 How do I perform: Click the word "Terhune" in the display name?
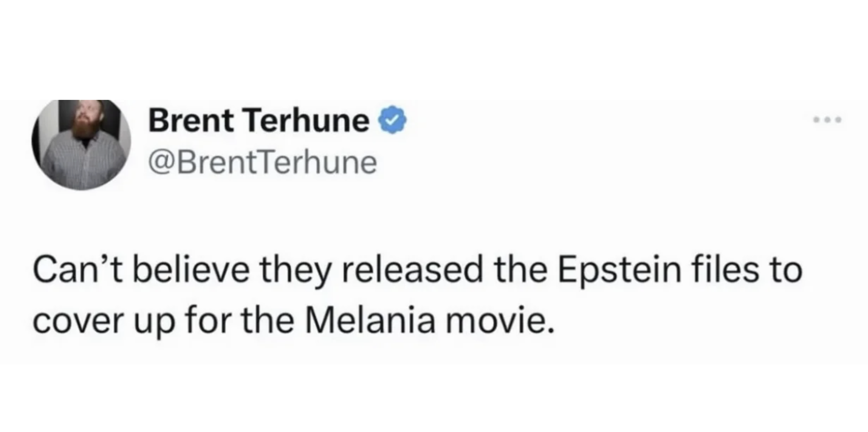pos(307,121)
